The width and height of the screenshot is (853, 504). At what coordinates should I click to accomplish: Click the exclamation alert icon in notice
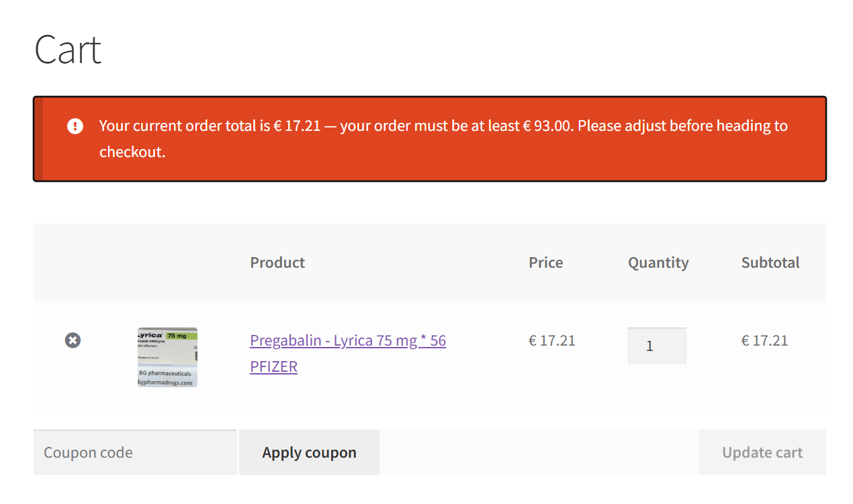[x=75, y=125]
